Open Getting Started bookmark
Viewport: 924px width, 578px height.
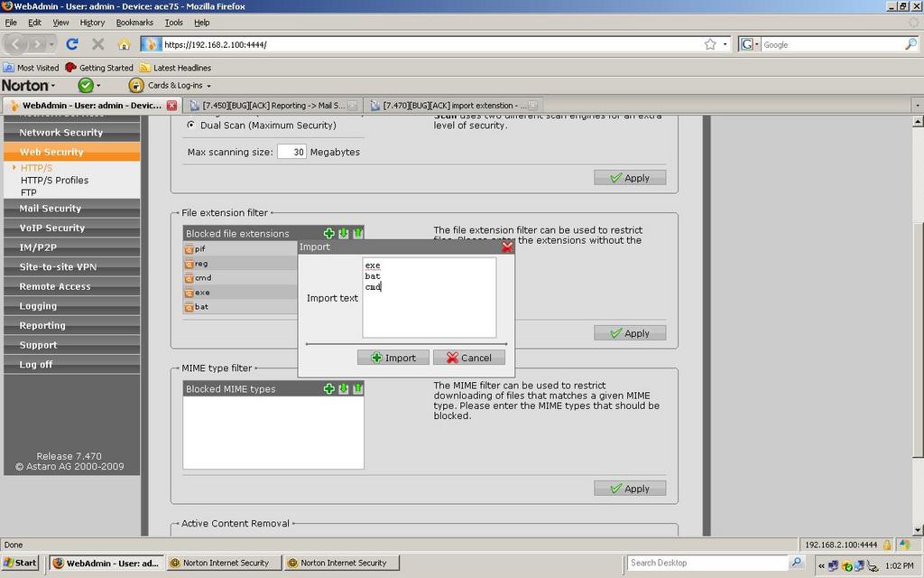click(99, 68)
